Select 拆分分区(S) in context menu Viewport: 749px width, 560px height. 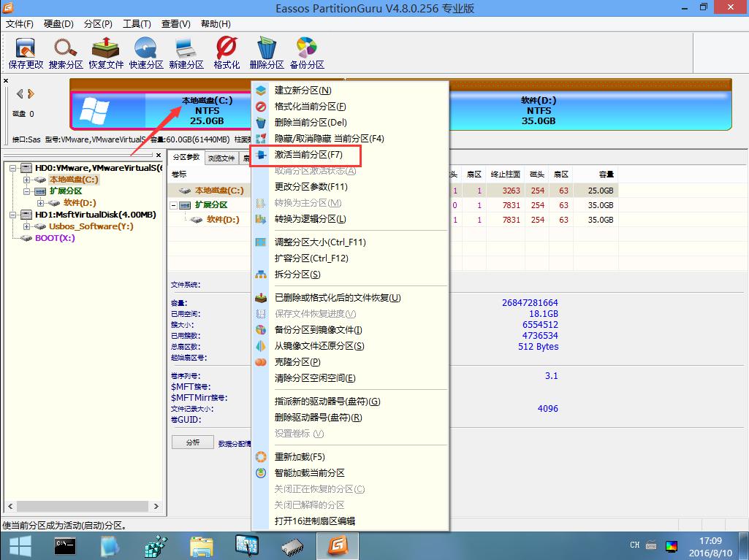[350, 275]
